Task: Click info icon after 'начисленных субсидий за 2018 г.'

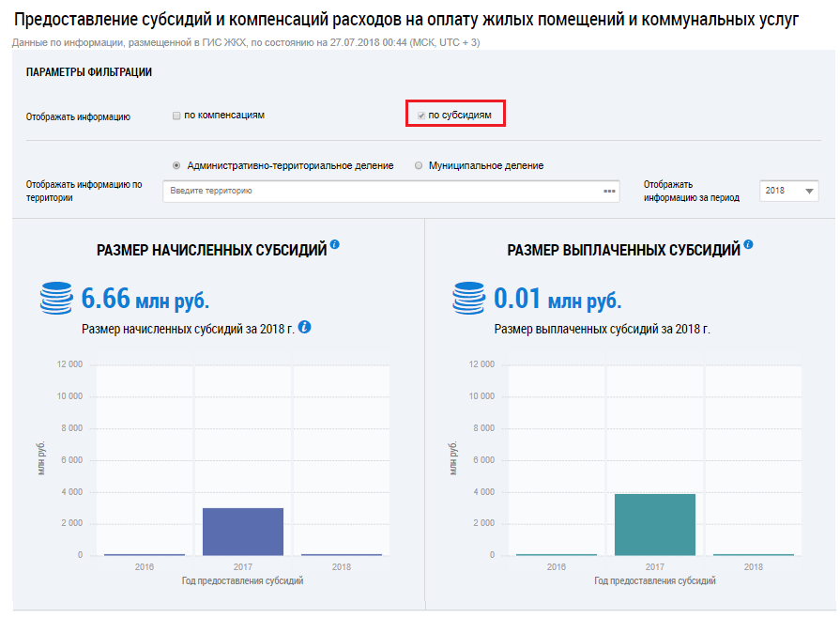Action: point(304,328)
